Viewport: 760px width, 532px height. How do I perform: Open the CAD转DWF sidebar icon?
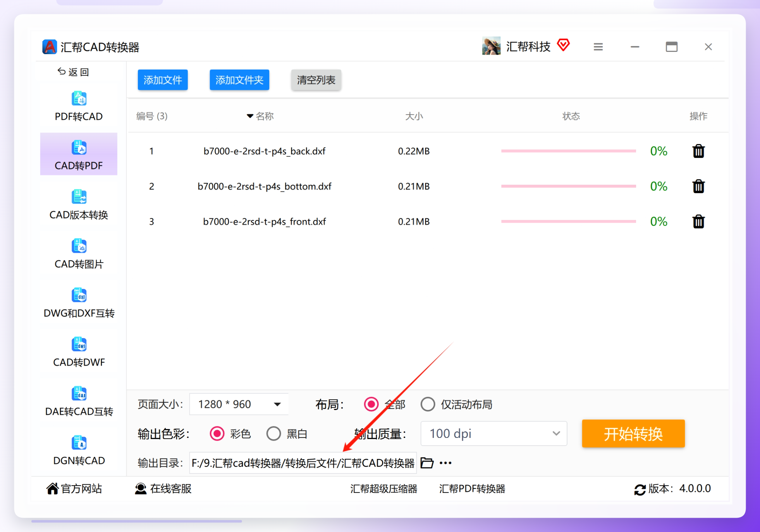(x=79, y=344)
